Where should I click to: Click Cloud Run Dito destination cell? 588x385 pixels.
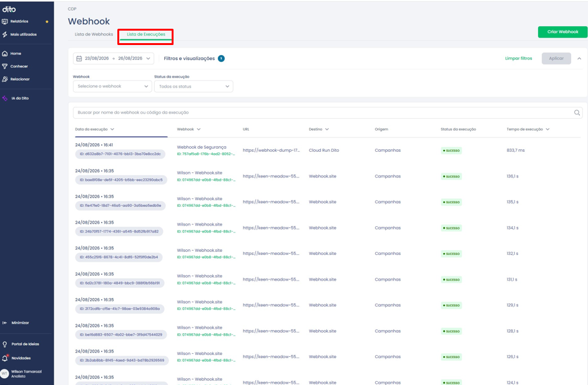click(x=323, y=150)
